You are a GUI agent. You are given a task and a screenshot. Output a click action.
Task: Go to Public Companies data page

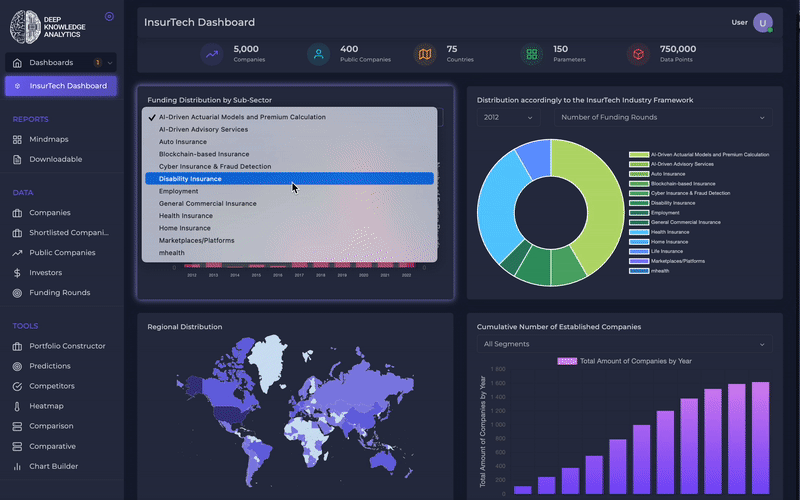click(62, 253)
